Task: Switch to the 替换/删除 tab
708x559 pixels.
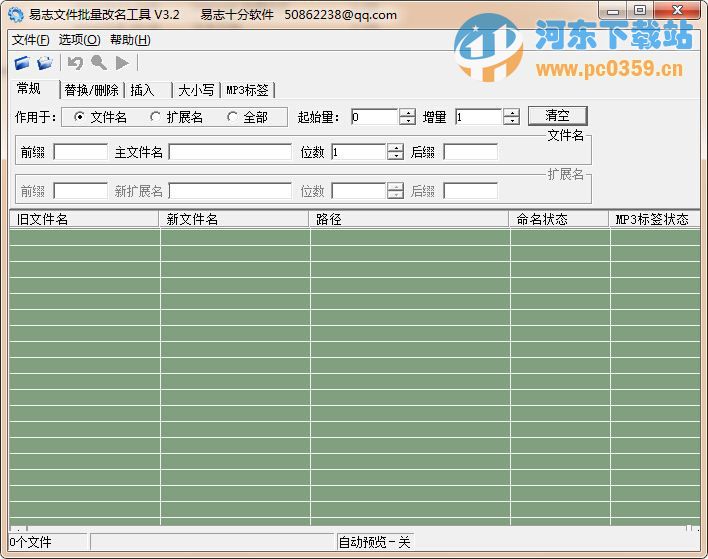Action: 92,90
